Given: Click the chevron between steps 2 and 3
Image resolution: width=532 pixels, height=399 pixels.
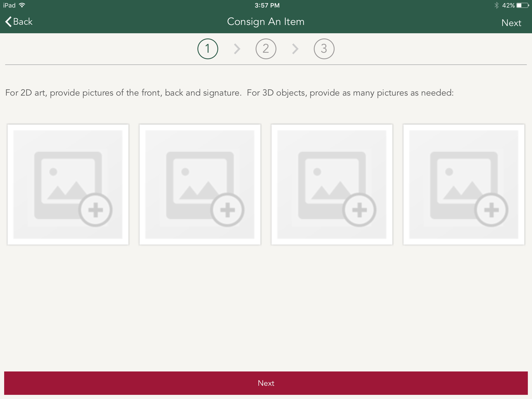Looking at the screenshot, I should [x=295, y=49].
